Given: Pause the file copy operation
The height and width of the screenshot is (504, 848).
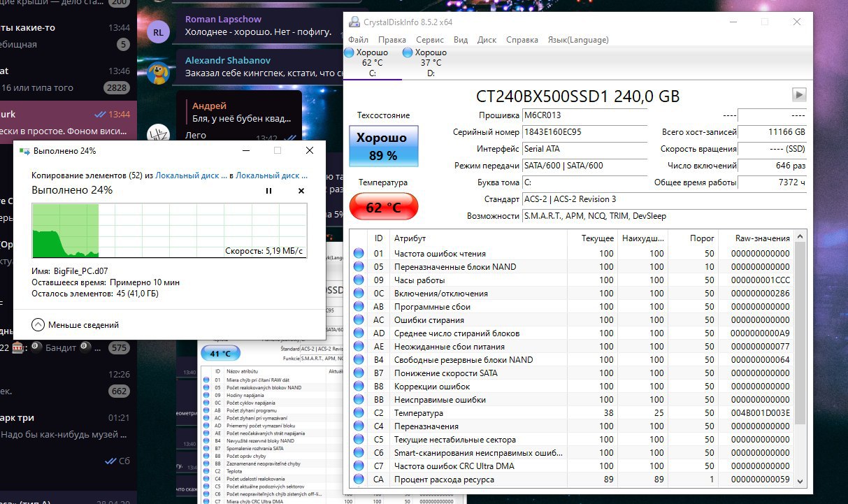Looking at the screenshot, I should pos(268,191).
